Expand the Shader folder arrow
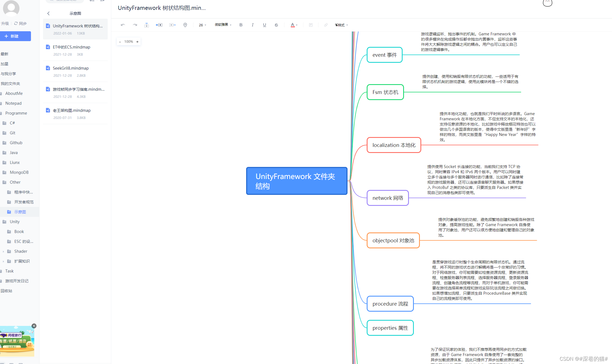The width and height of the screenshot is (612, 364). click(3, 251)
